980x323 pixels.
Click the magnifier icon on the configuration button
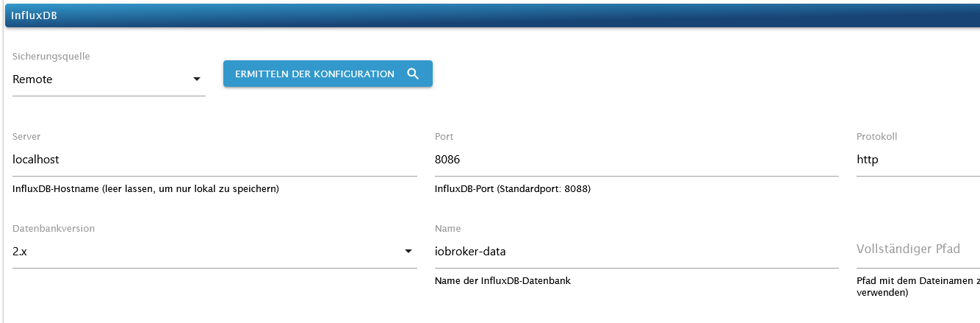coord(413,74)
